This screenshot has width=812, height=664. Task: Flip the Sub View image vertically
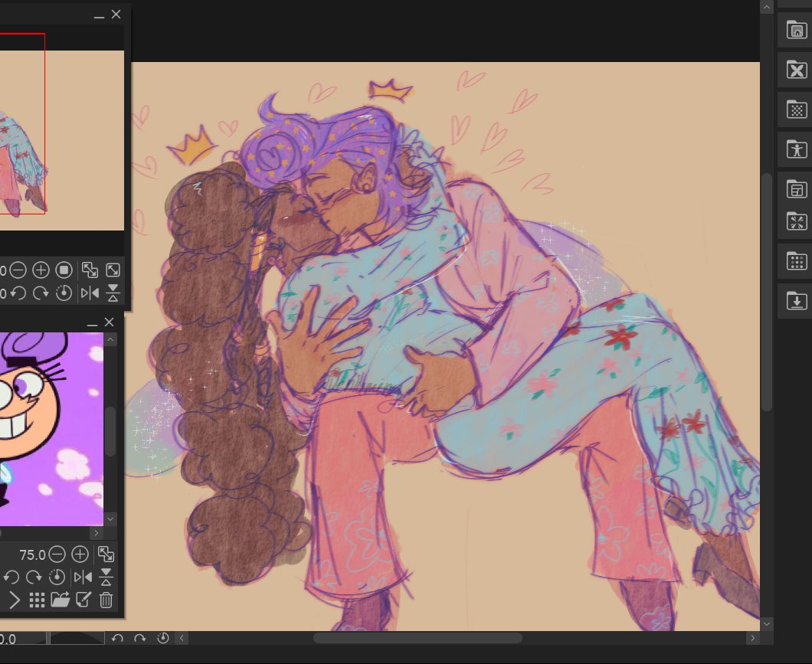point(106,577)
